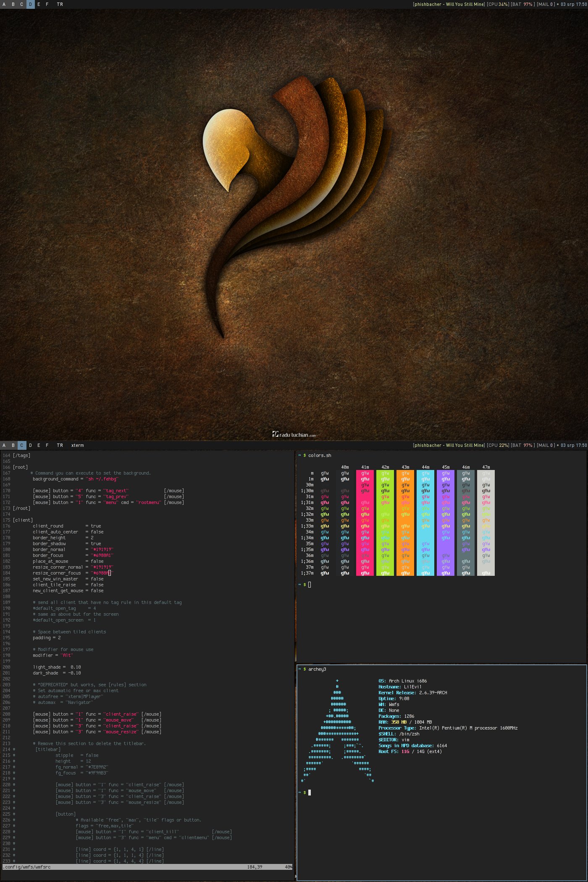Switch to tag B on the top screen bar
Screen dimensions: 588x882
click(x=13, y=4)
